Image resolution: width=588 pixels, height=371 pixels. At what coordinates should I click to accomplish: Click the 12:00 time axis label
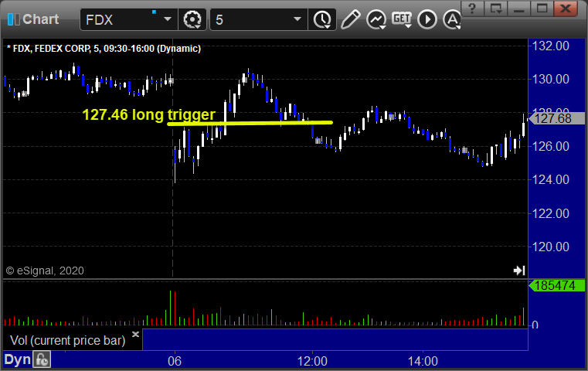tap(312, 361)
